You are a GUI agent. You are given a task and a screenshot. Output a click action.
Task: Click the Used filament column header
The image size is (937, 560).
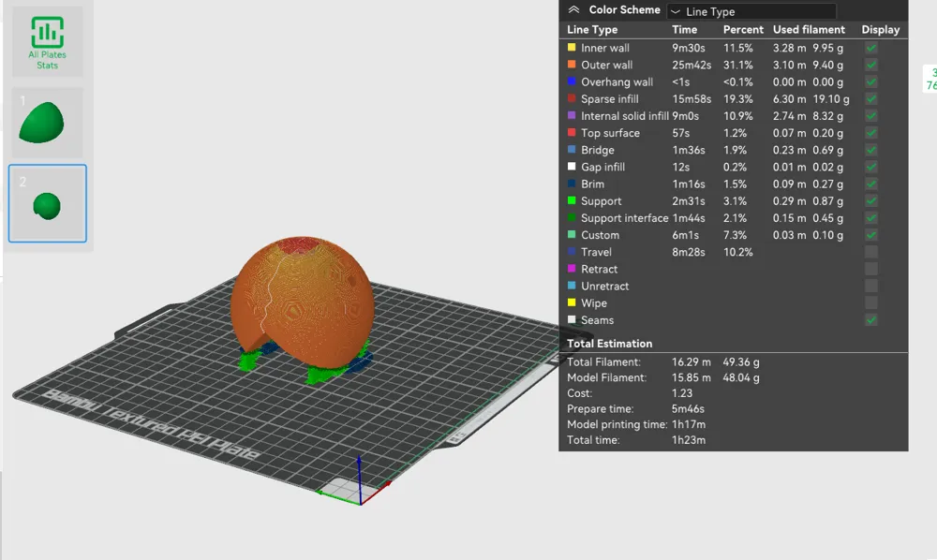809,29
